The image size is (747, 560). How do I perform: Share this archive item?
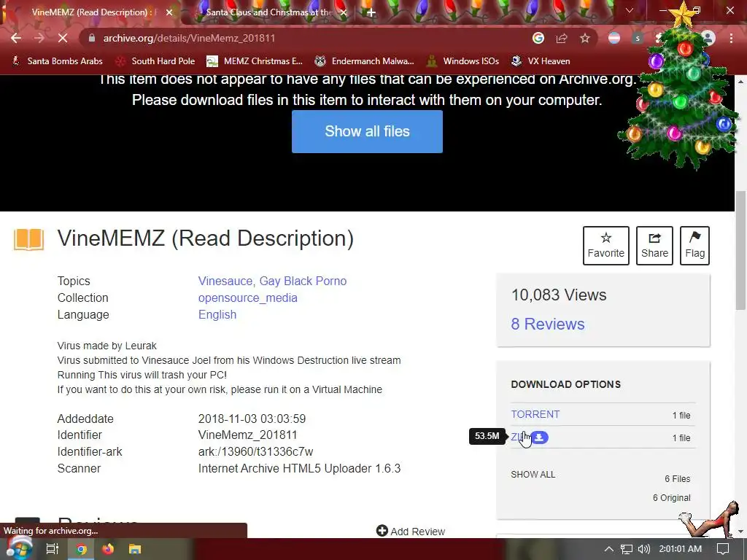(x=654, y=245)
